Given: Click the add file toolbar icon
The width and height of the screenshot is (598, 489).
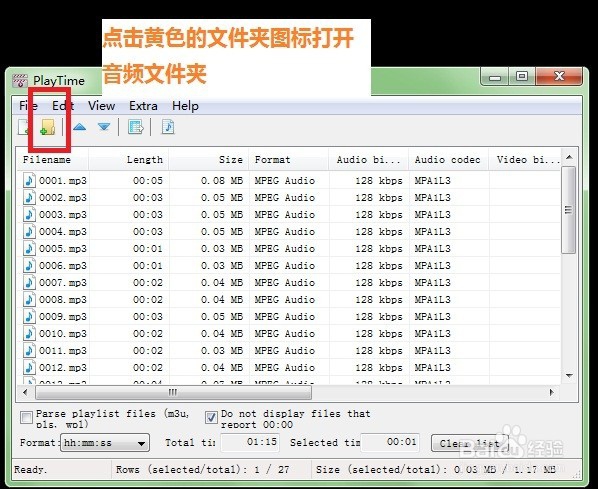Looking at the screenshot, I should click(24, 127).
